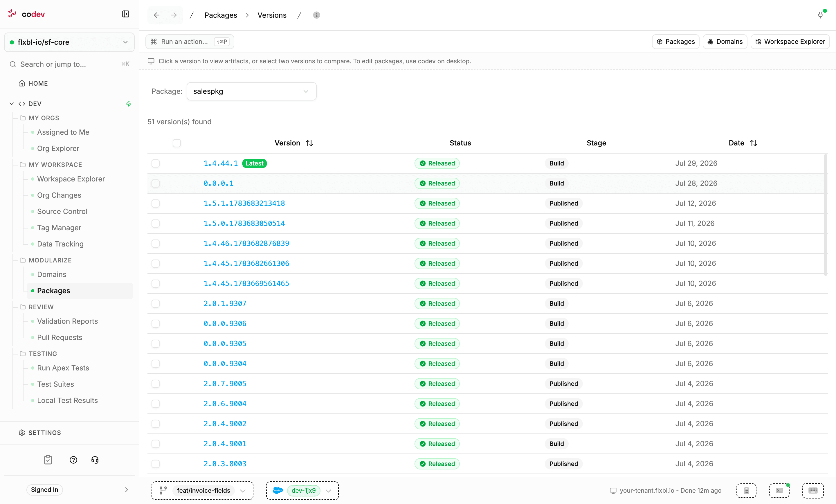The image size is (836, 504).
Task: Click Versions in the breadcrumb
Action: (272, 15)
